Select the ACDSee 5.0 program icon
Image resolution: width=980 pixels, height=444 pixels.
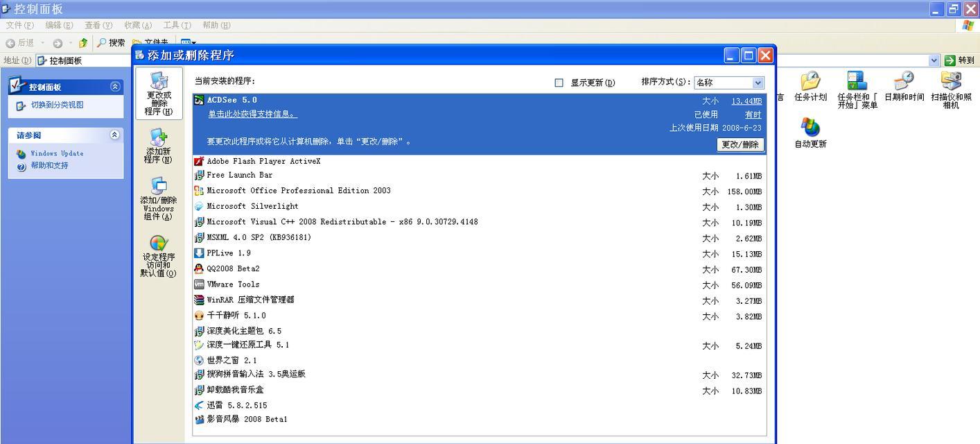[x=199, y=101]
